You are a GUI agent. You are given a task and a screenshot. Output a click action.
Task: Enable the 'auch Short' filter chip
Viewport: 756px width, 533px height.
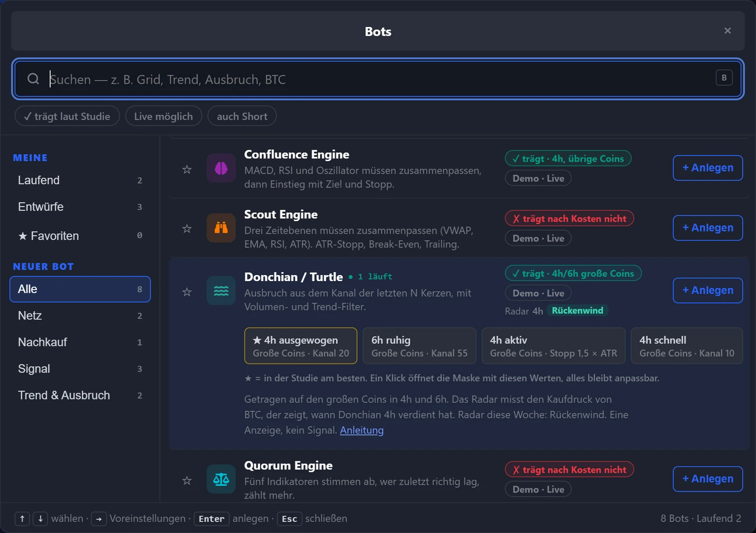[x=242, y=116]
